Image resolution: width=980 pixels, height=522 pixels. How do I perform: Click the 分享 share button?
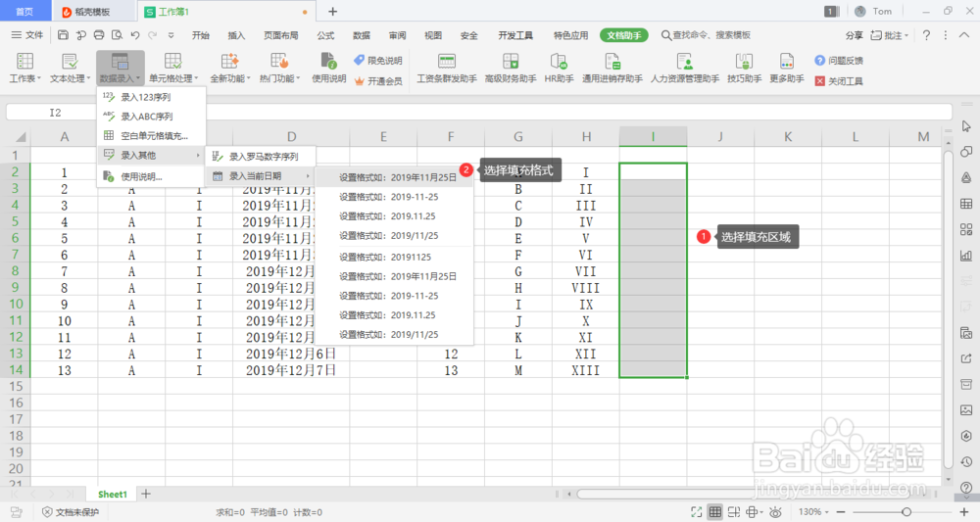click(x=854, y=35)
